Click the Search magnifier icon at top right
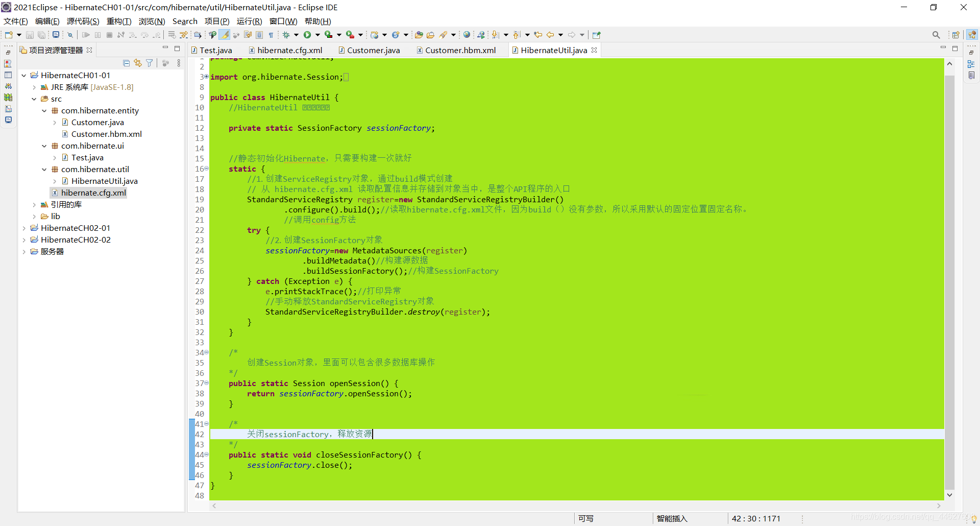This screenshot has height=526, width=980. [x=936, y=35]
